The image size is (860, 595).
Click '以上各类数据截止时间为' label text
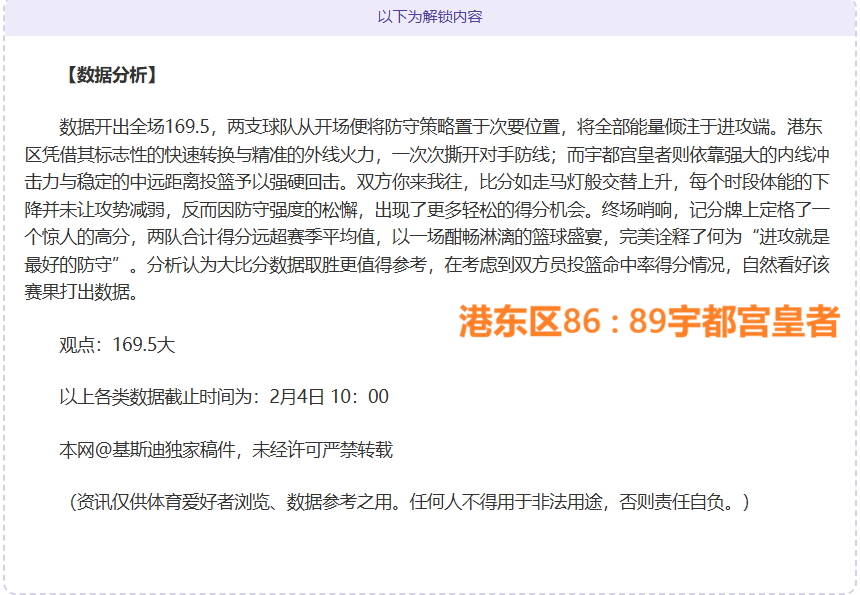pos(159,397)
